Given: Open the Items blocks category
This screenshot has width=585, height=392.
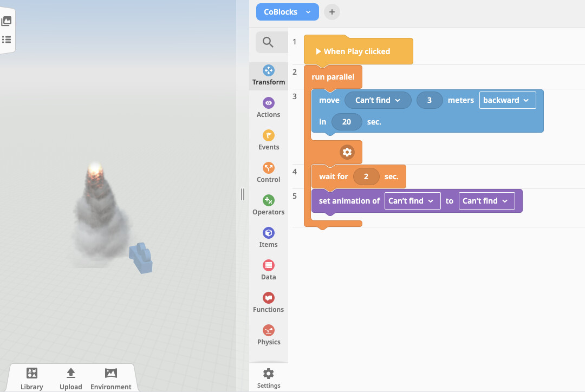Looking at the screenshot, I should [x=269, y=238].
